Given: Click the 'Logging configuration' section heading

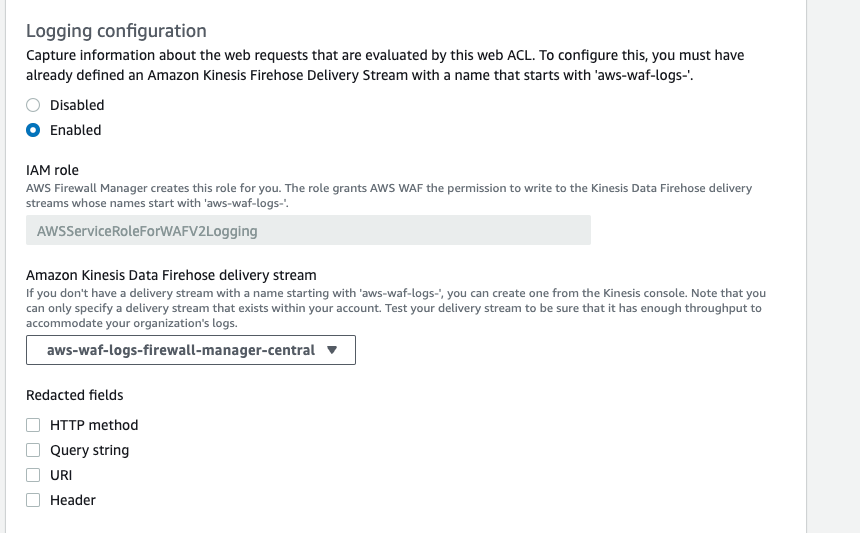Looking at the screenshot, I should (x=116, y=31).
